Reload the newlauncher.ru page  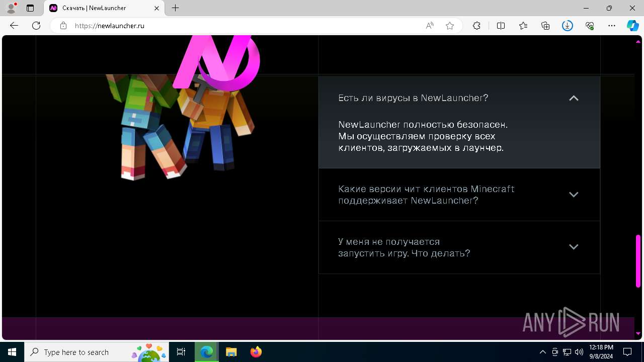36,26
